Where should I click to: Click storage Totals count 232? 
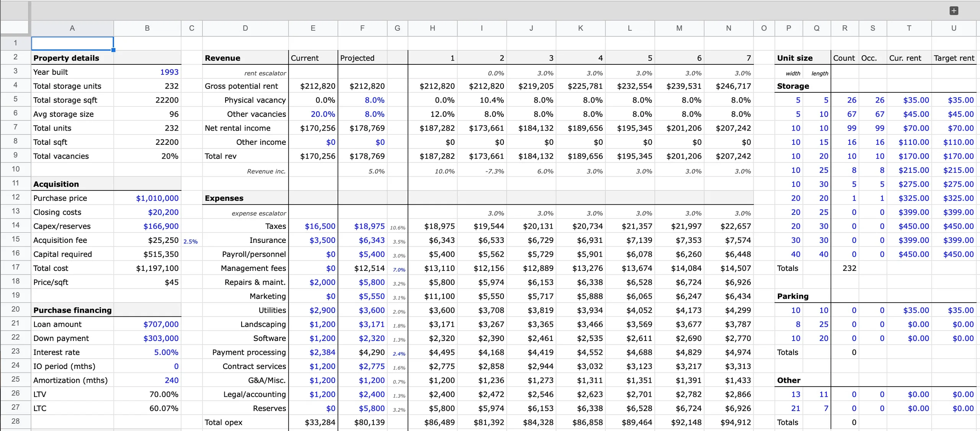pos(849,268)
